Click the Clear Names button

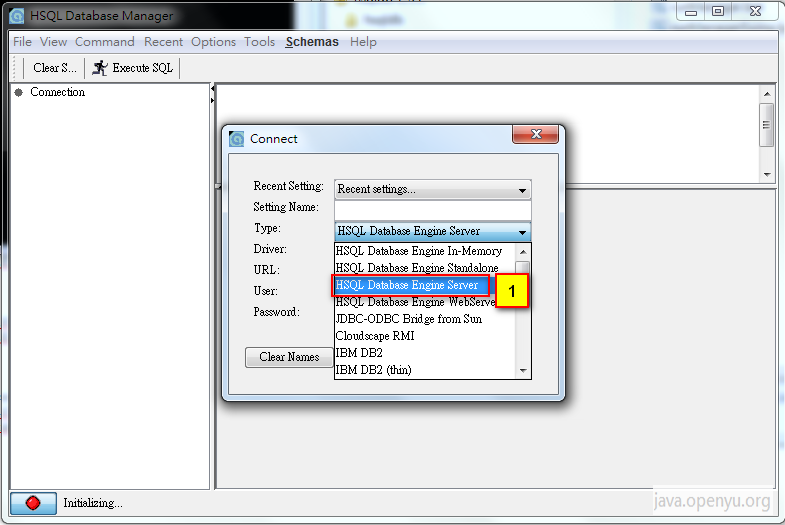(289, 357)
